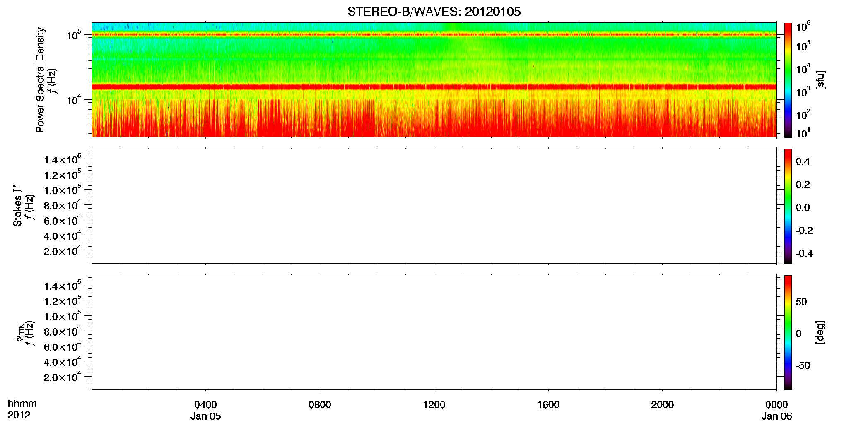Click the 0800 time axis label
This screenshot has height=447, width=868.
[x=320, y=405]
